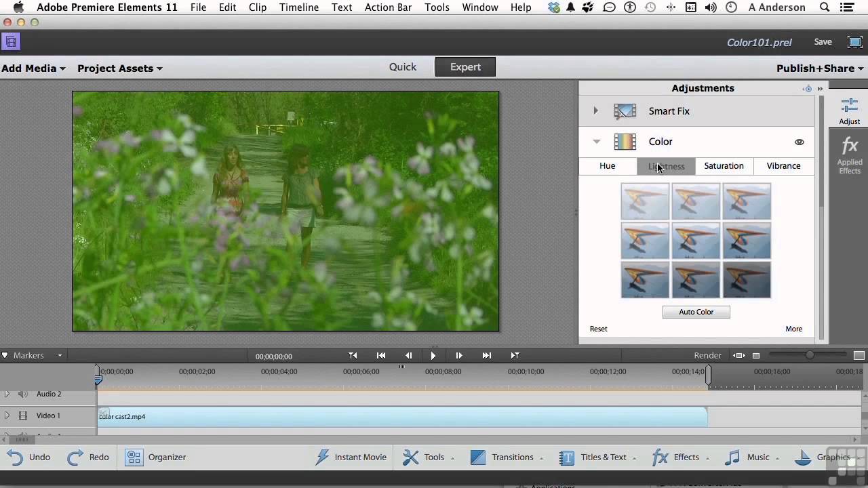Expand the Video 1 track

click(x=7, y=415)
